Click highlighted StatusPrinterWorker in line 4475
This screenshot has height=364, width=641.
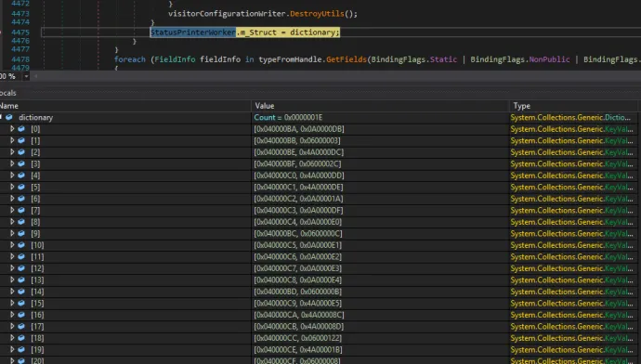pyautogui.click(x=193, y=32)
